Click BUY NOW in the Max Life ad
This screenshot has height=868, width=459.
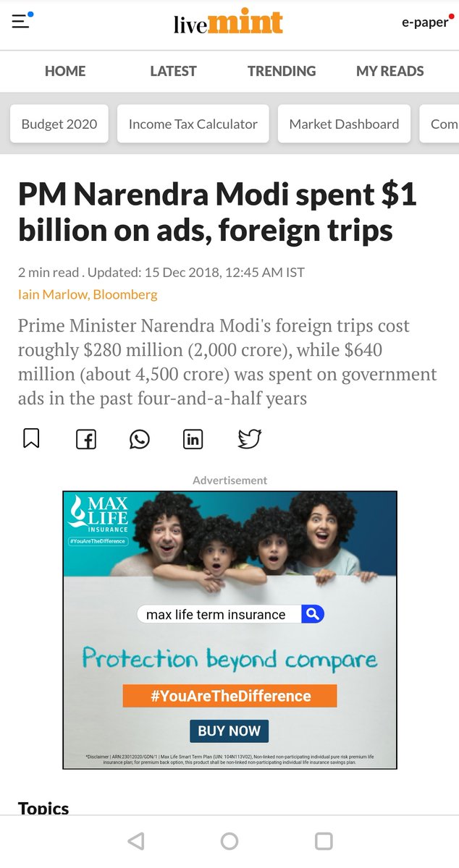pos(230,731)
